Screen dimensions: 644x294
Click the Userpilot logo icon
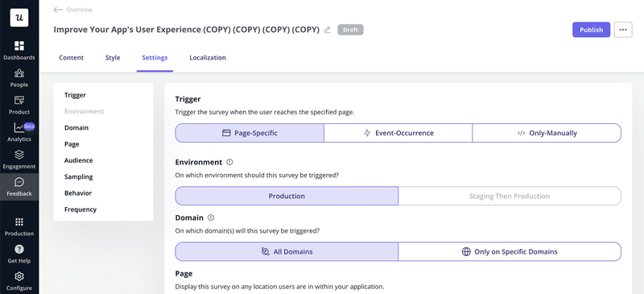pyautogui.click(x=19, y=17)
